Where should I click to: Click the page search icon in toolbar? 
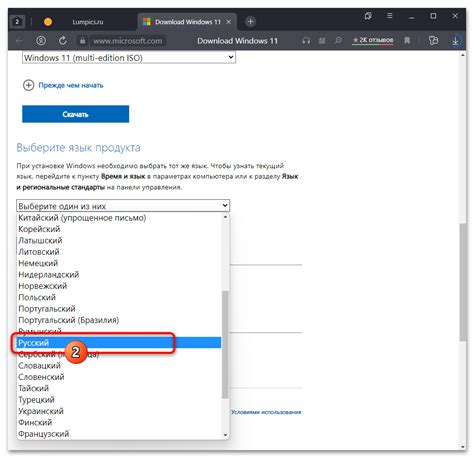pyautogui.click(x=338, y=41)
